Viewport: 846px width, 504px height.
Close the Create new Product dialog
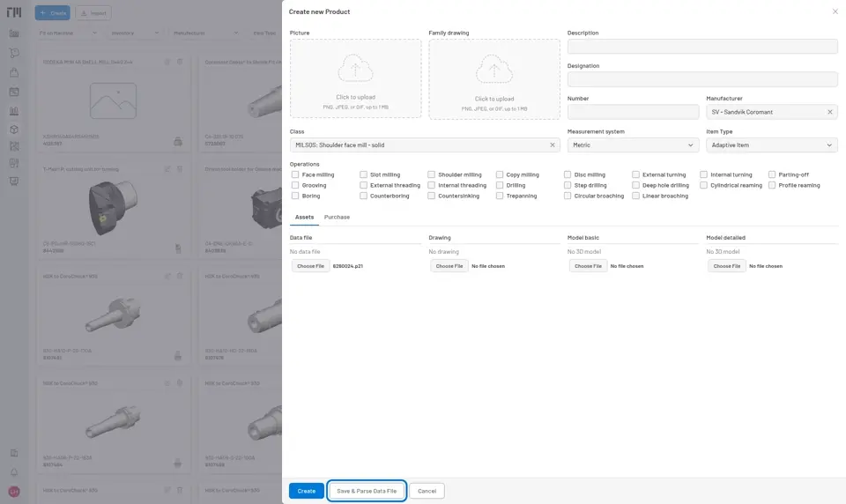pos(835,11)
